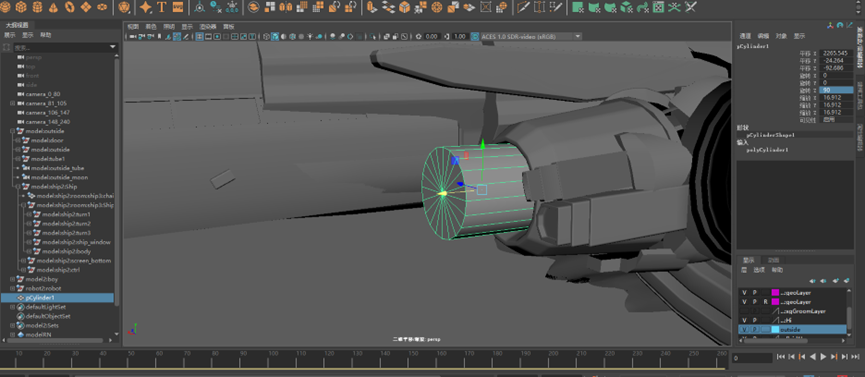The image size is (865, 377).
Task: Toggle R column on second geoLayer
Action: click(765, 302)
